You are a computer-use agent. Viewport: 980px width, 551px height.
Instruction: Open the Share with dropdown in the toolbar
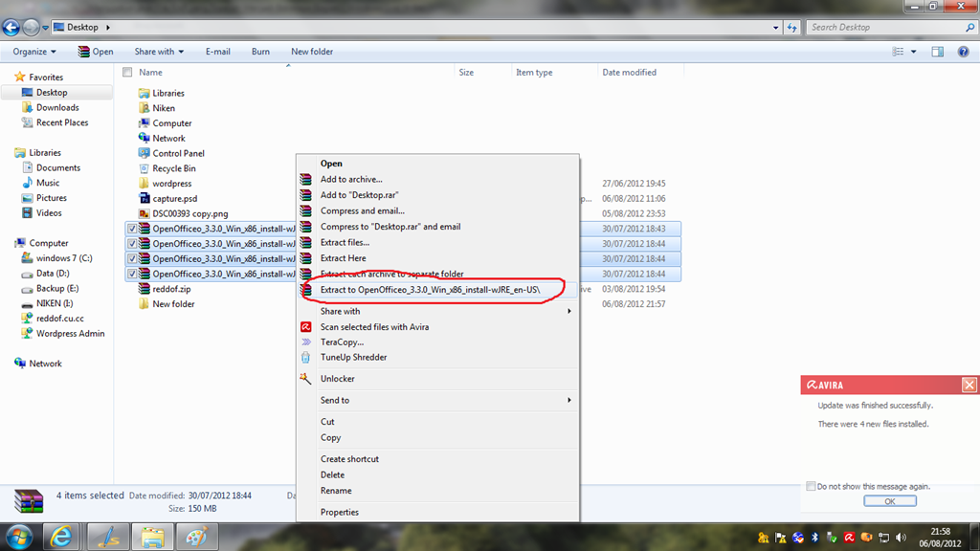[155, 51]
